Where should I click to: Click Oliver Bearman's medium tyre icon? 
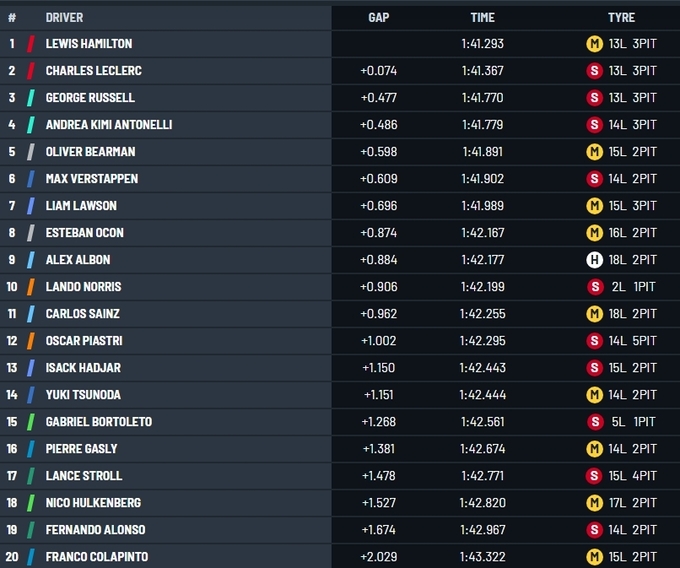tap(593, 152)
